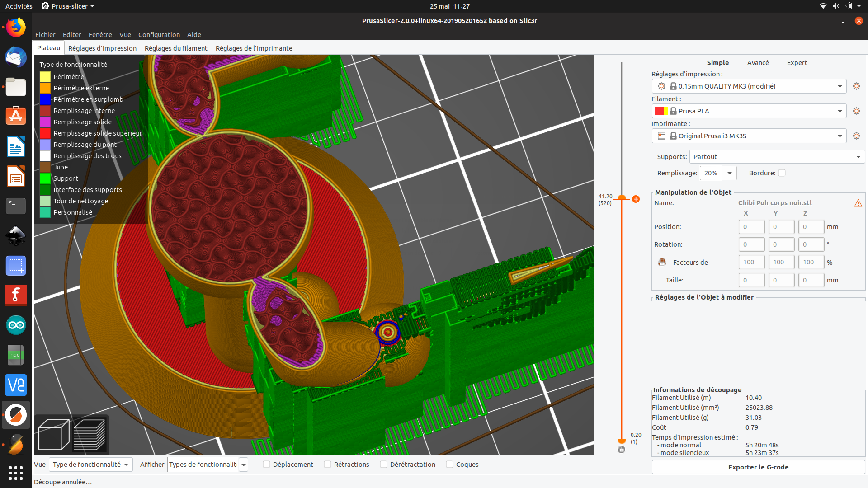This screenshot has width=868, height=488.
Task: Click the plus icon on the layer slider
Action: point(636,199)
